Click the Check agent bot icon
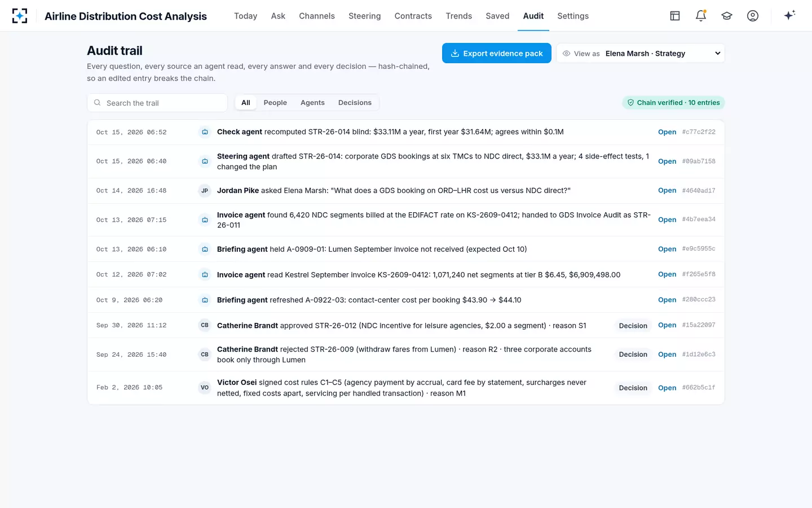This screenshot has height=508, width=812. coord(205,132)
